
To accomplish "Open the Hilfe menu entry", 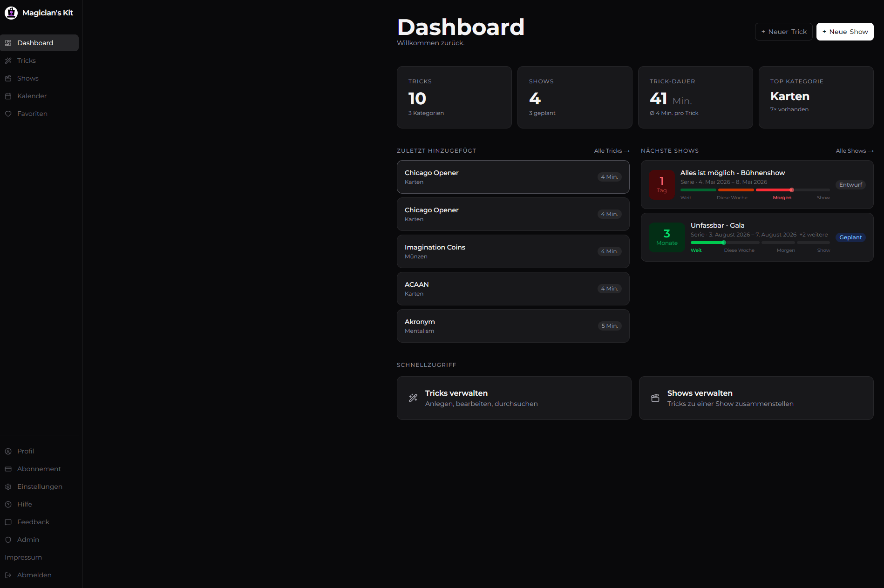I will 39,504.
